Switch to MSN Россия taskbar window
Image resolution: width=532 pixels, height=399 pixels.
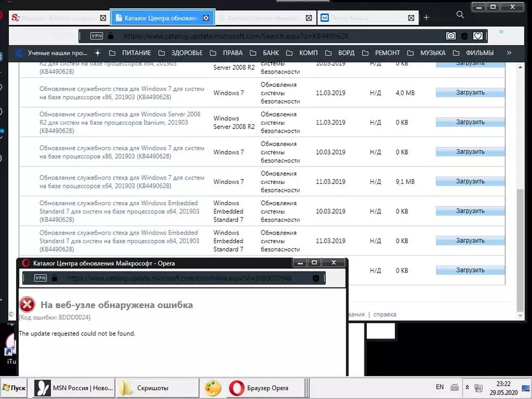pos(74,388)
